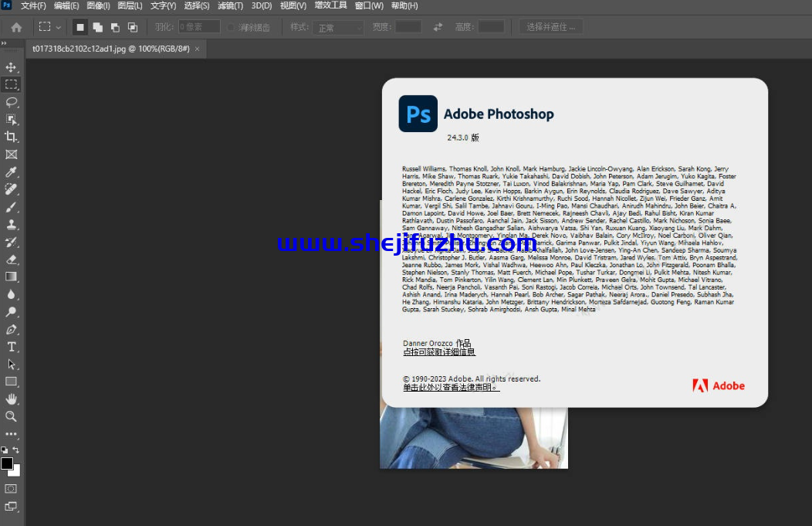Select the Blur tool

click(x=11, y=294)
